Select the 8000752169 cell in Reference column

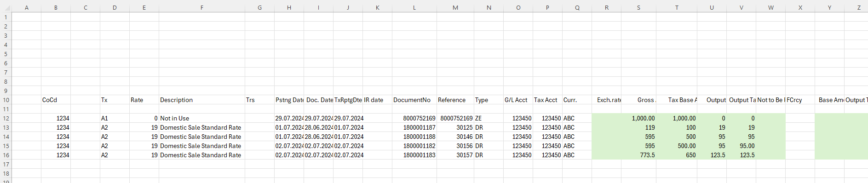(x=455, y=118)
